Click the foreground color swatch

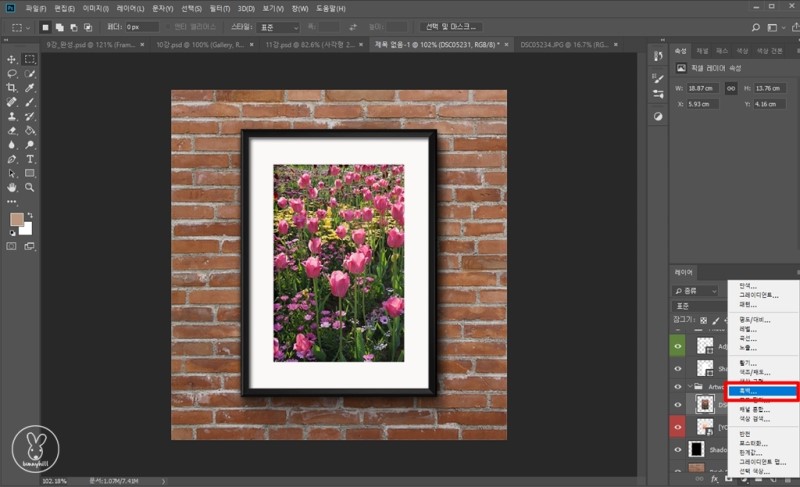coord(17,219)
